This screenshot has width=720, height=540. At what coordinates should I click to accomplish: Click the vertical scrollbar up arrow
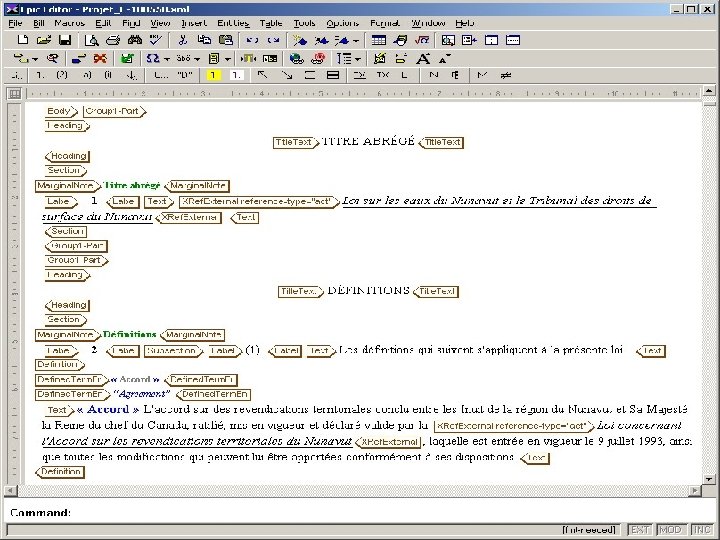709,90
